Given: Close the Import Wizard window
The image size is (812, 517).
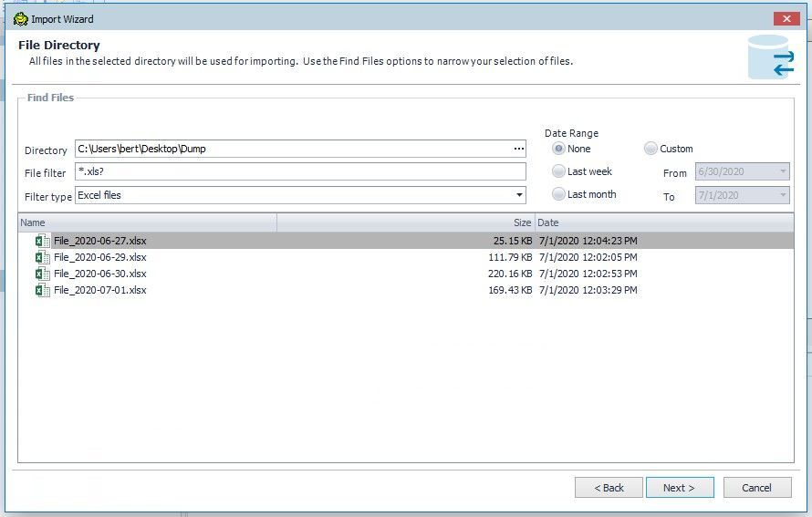Looking at the screenshot, I should point(786,18).
